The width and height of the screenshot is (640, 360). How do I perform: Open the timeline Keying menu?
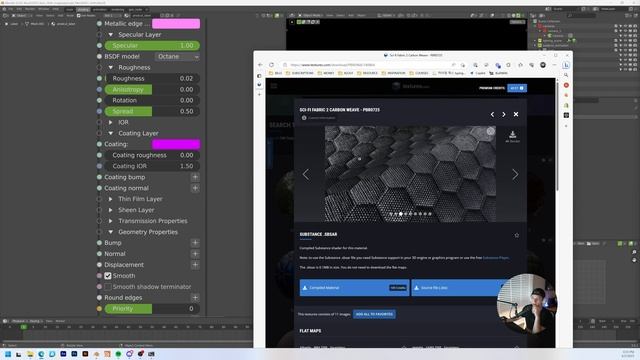(35, 321)
